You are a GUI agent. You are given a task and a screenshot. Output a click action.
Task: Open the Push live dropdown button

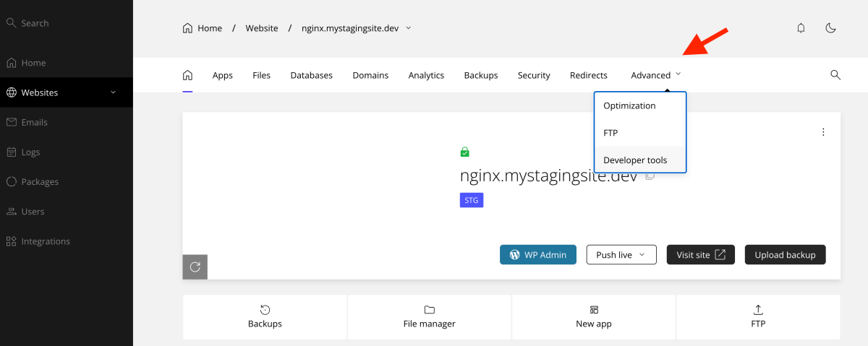621,255
